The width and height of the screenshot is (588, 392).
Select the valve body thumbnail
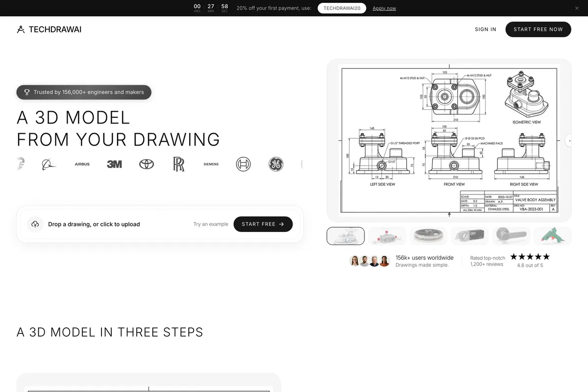tap(345, 236)
